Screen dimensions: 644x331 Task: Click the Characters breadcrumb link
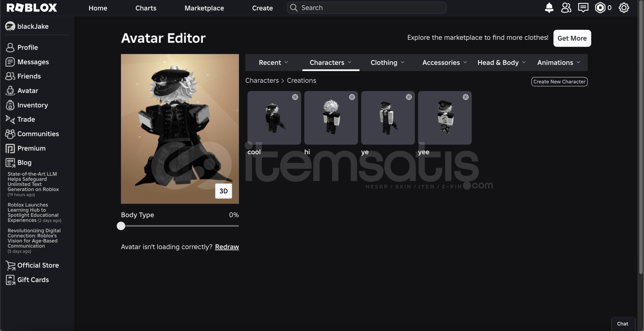pyautogui.click(x=262, y=80)
